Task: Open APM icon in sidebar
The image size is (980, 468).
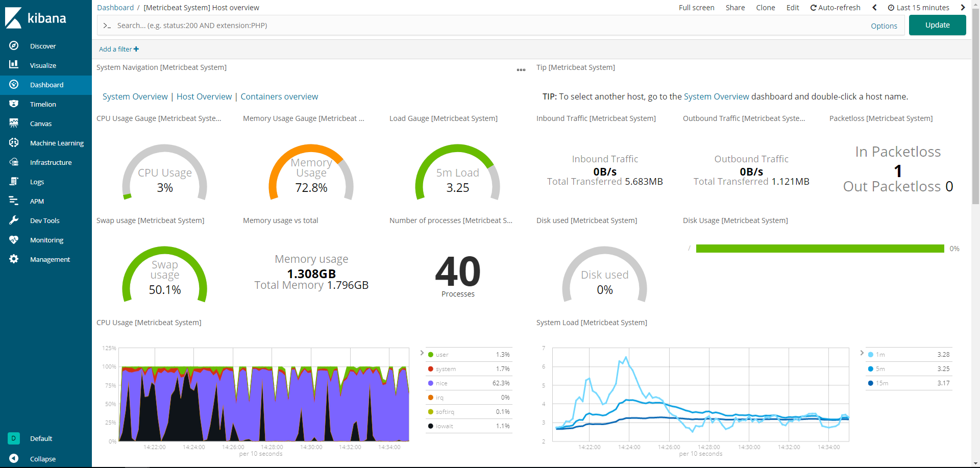Action: [x=14, y=201]
